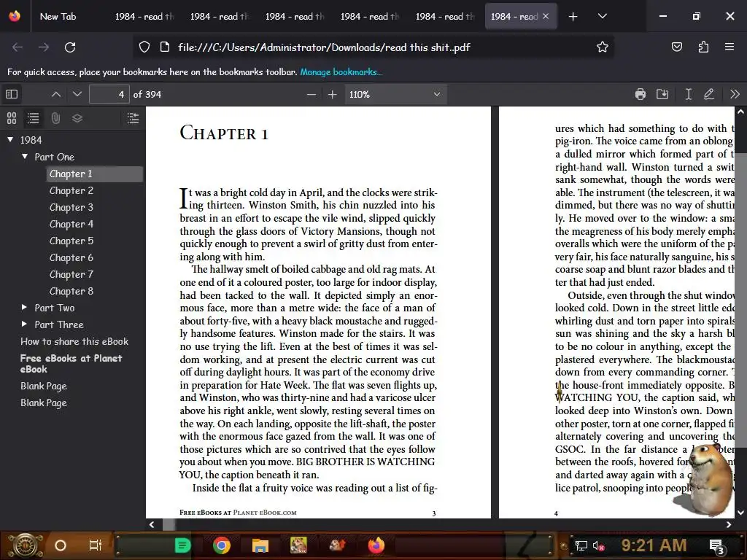Open Free eBooks at Planet eBook entry

coord(71,364)
